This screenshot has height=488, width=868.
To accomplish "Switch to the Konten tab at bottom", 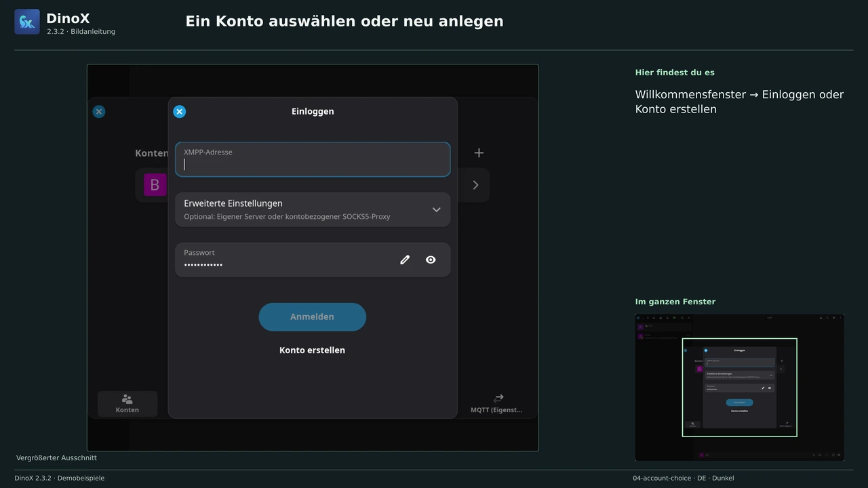I will tap(127, 404).
